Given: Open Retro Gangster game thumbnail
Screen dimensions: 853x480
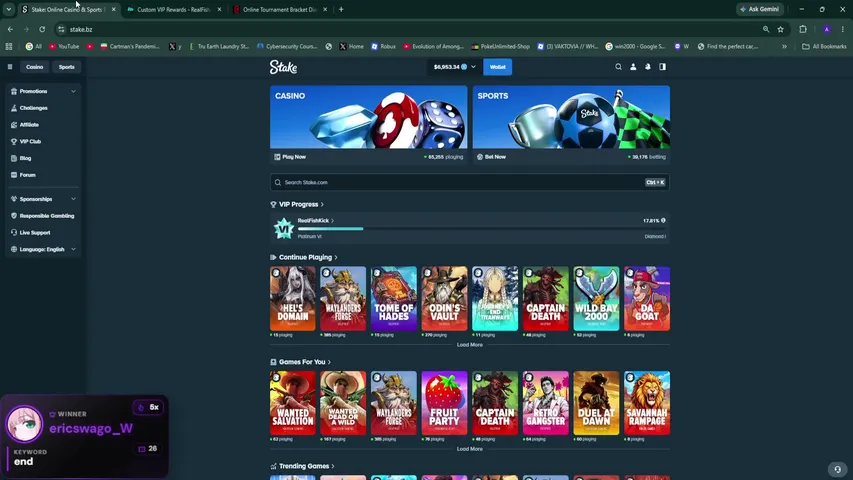Looking at the screenshot, I should (x=546, y=403).
